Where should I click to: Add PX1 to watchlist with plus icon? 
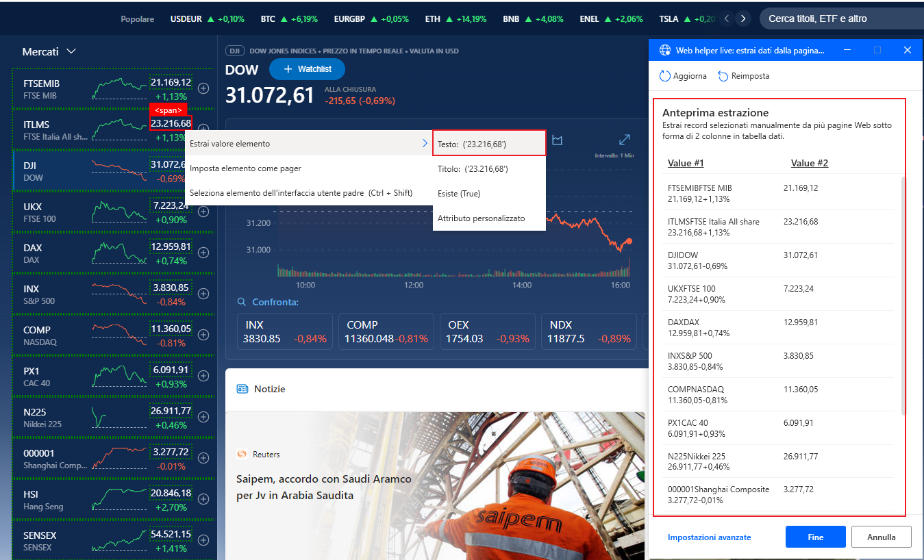tap(203, 376)
